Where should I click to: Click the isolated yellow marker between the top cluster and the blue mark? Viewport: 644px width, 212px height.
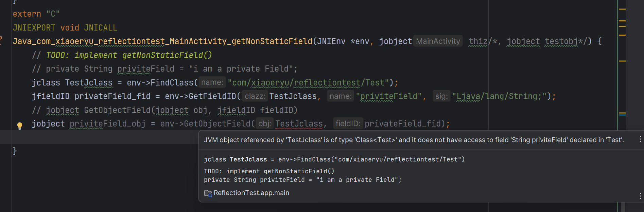click(622, 61)
